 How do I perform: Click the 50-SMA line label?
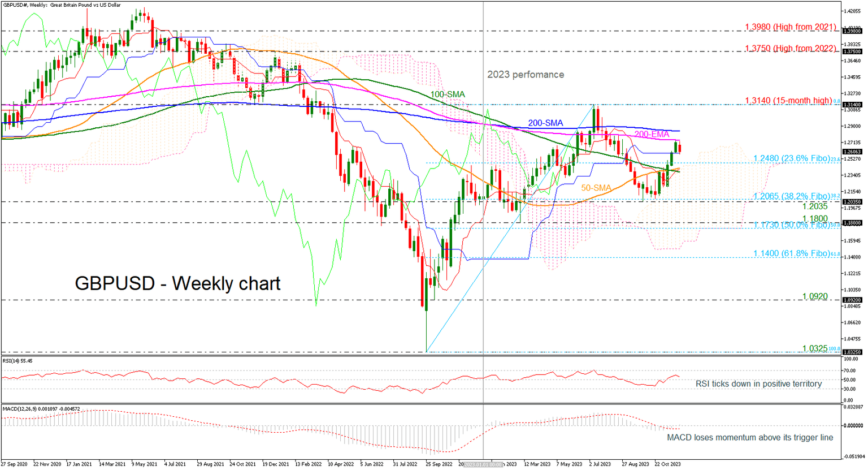(x=597, y=187)
